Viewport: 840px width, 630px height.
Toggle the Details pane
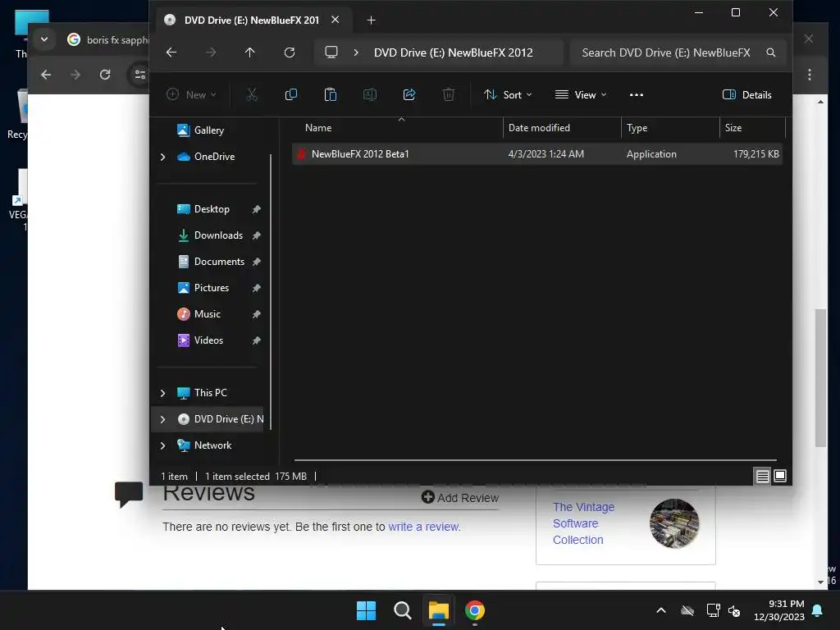(x=746, y=95)
